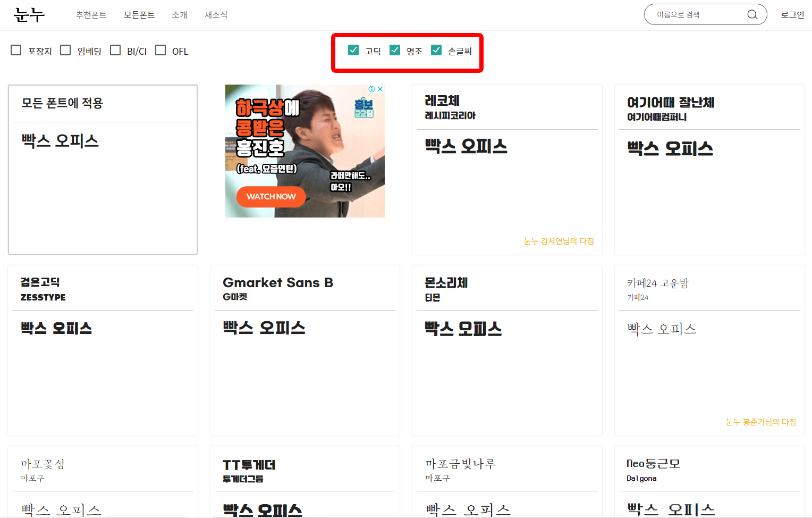Toggle the 포장지 checkbox
The height and width of the screenshot is (518, 812).
tap(16, 50)
